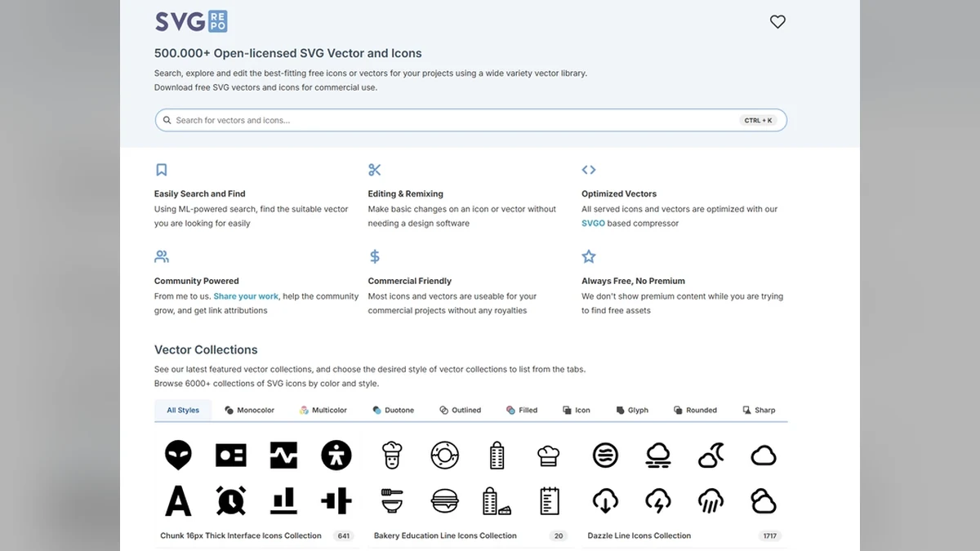The height and width of the screenshot is (551, 980).
Task: Click the star icon above Always Free
Action: click(x=589, y=256)
